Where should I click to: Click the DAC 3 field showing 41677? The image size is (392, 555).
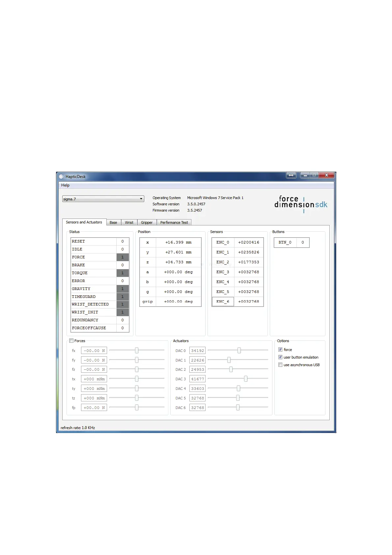pos(198,379)
